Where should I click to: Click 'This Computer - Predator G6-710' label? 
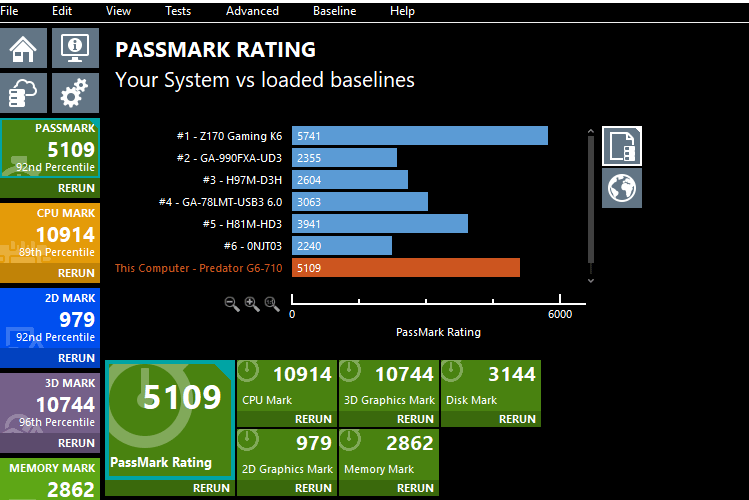pos(198,268)
